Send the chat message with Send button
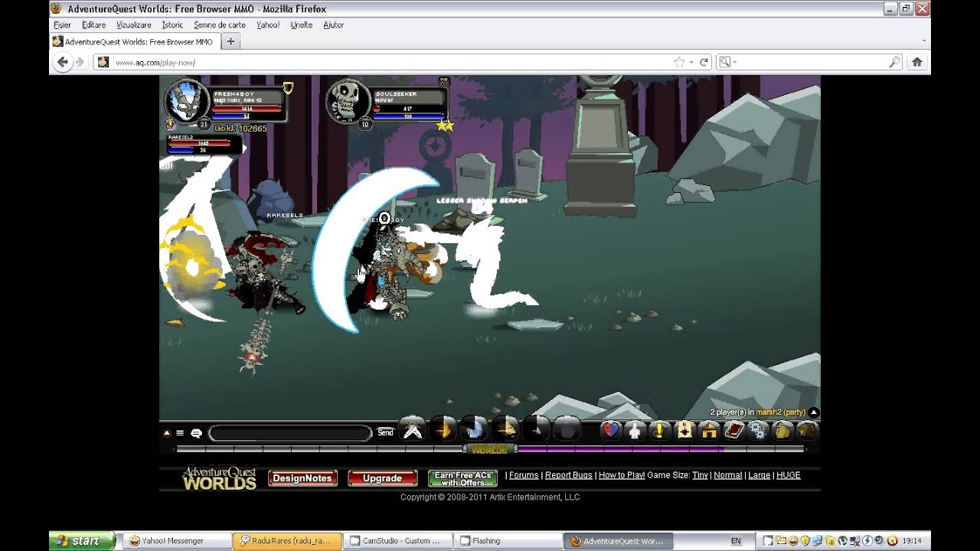The height and width of the screenshot is (551, 980). click(385, 433)
